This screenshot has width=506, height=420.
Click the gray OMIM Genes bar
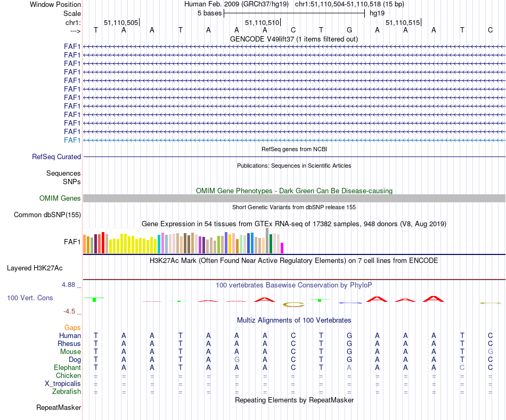[x=294, y=199]
